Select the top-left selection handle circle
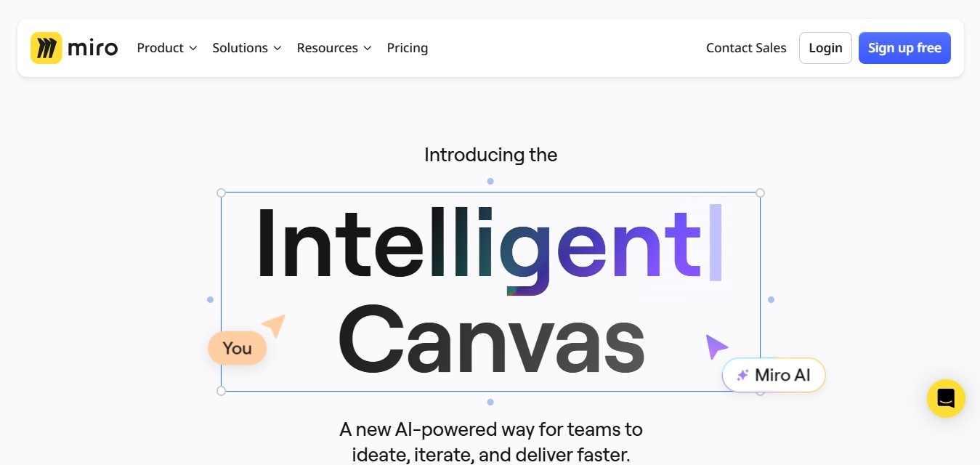 [x=222, y=193]
